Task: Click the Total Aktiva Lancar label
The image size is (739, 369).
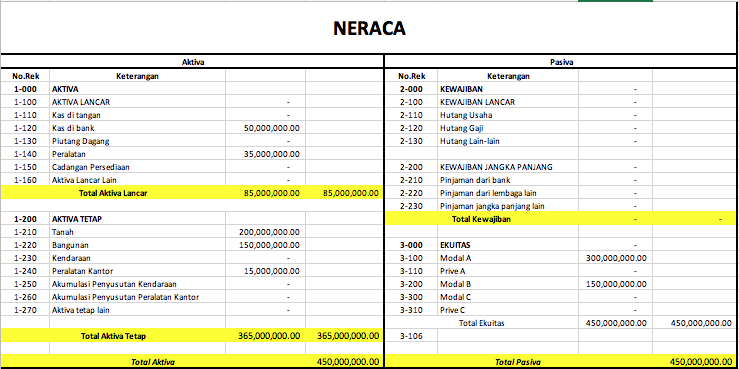Action: [114, 193]
